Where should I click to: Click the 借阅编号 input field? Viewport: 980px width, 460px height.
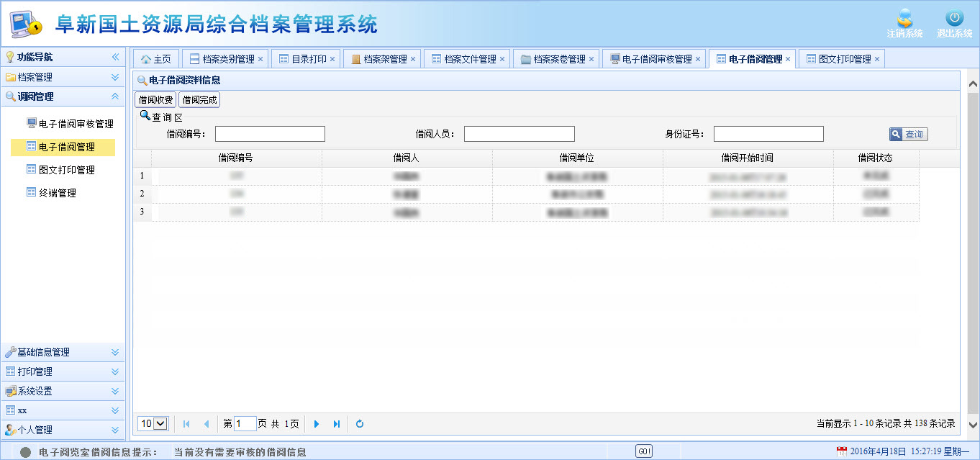pos(270,134)
